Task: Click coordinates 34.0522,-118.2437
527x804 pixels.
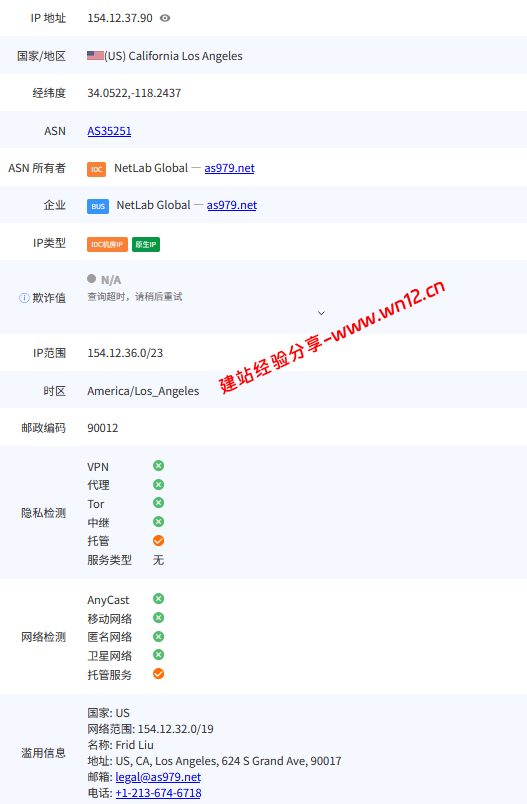Action: coord(134,93)
